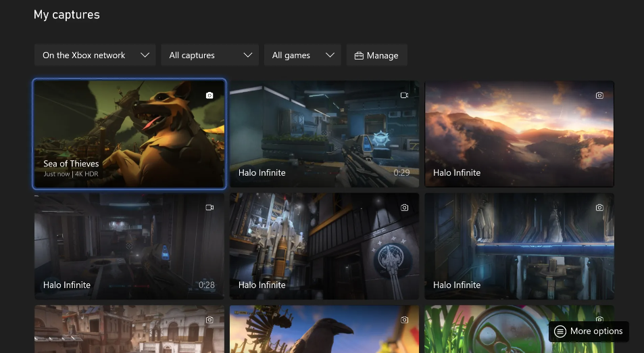Expand the 'All captures' filter dropdown
The width and height of the screenshot is (644, 353).
click(210, 55)
